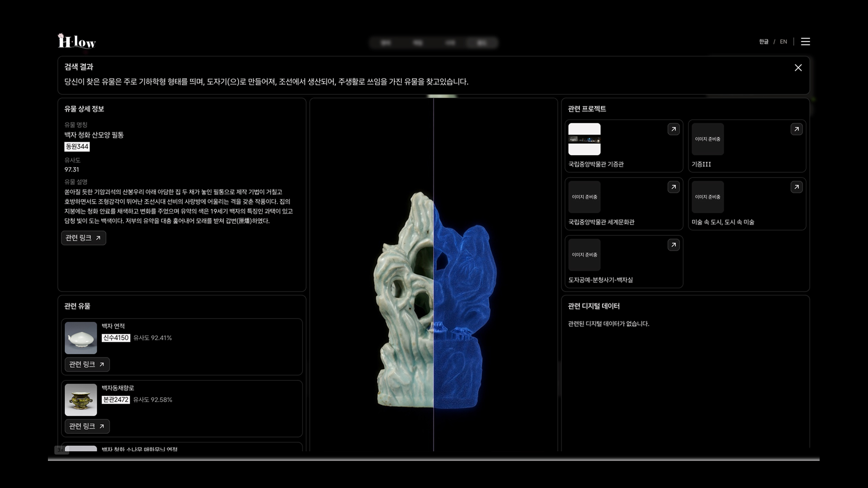Viewport: 868px width, 488px height.
Task: Click the 신수4150 collection tag
Action: (x=116, y=338)
